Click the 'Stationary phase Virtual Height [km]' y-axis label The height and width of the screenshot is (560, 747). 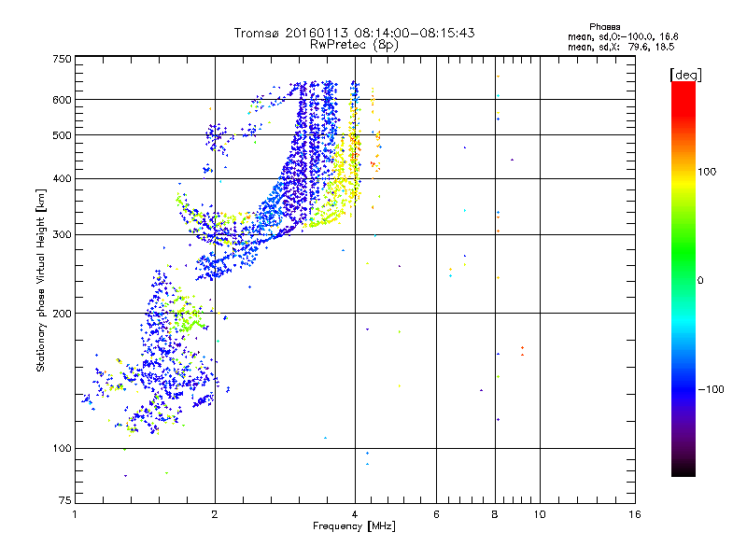coord(41,280)
